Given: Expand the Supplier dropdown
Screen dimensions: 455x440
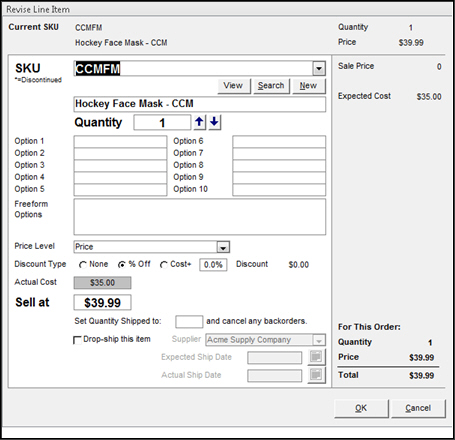Looking at the screenshot, I should (319, 340).
